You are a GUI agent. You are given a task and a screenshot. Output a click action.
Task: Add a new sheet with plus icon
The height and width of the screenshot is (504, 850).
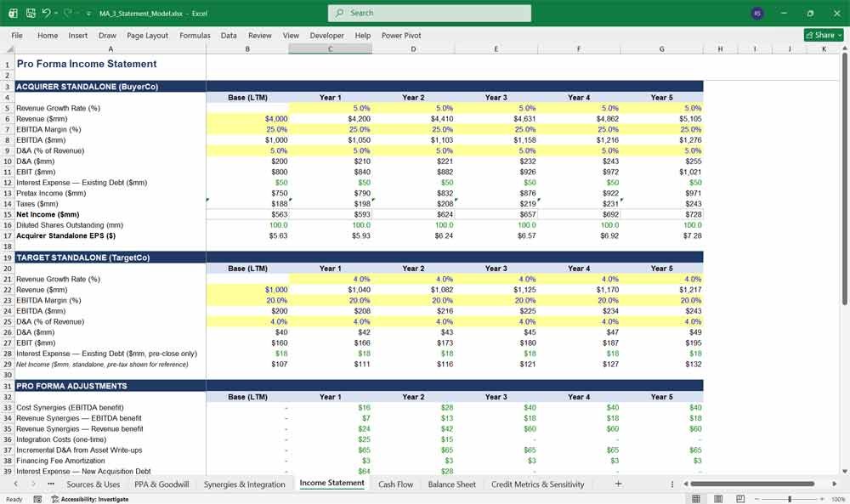click(x=618, y=484)
